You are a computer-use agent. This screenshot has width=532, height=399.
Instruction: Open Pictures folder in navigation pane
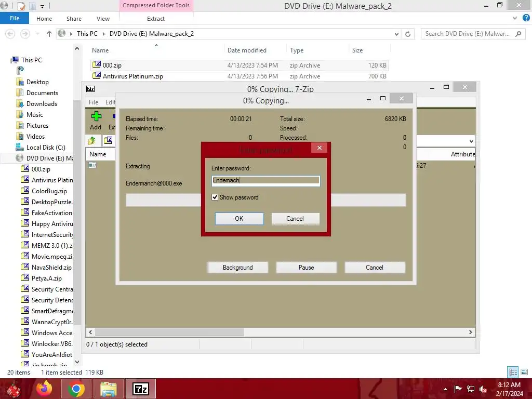click(37, 125)
